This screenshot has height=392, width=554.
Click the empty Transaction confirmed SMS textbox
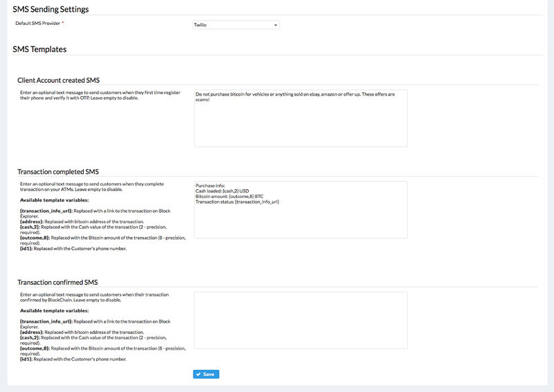click(301, 319)
